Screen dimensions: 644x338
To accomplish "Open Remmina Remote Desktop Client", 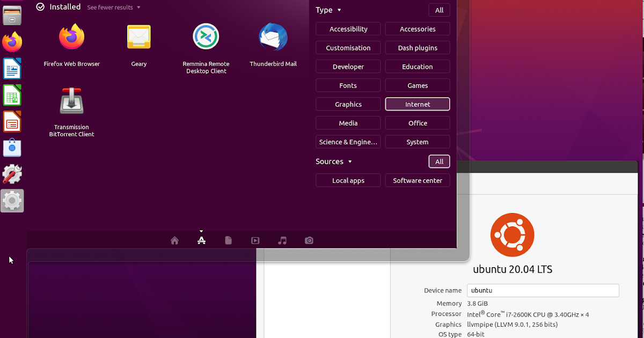I will point(206,36).
